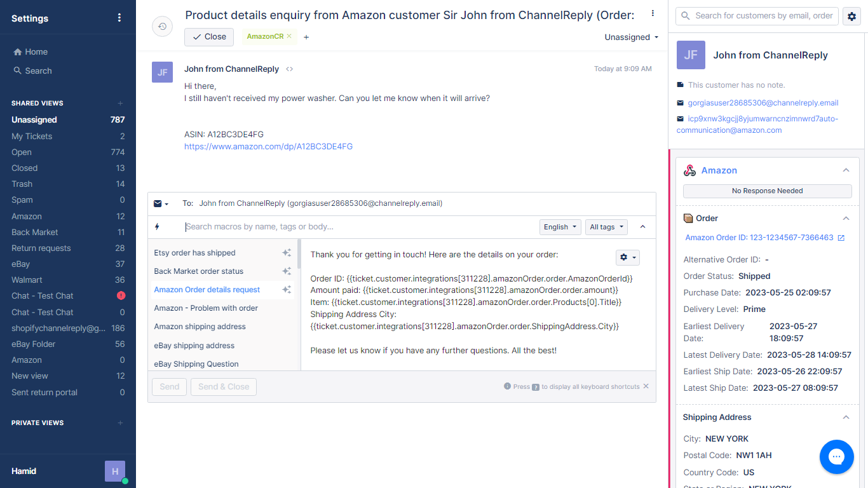Screen dimensions: 868x488
Task: Click sparkle icon for Back Market macro
Action: click(287, 271)
